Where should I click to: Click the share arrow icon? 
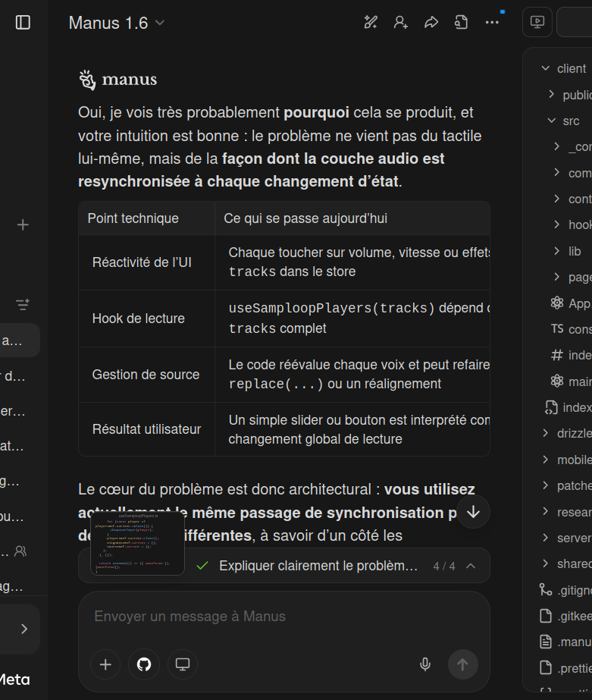431,23
